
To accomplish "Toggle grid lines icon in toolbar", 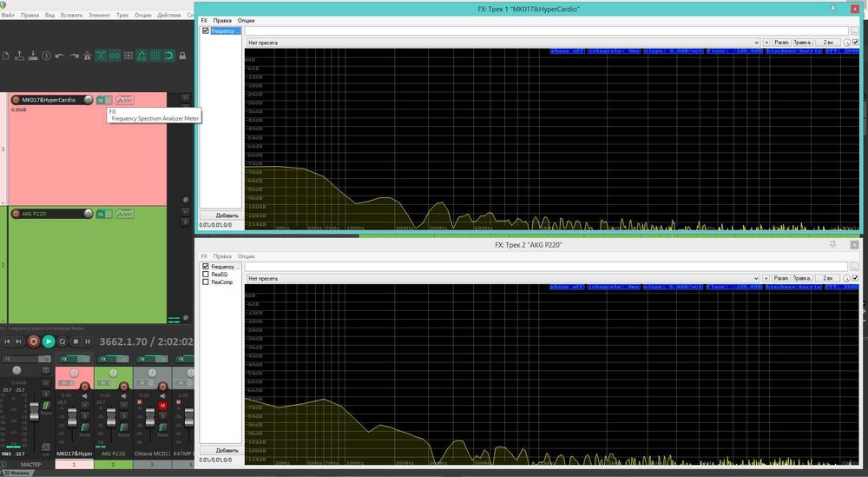I will (x=155, y=56).
